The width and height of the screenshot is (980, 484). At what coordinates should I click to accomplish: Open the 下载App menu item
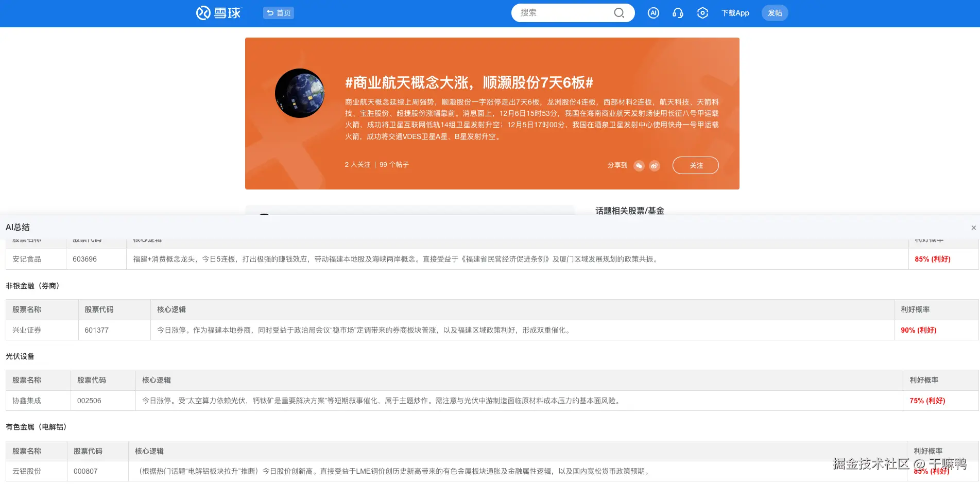(x=735, y=13)
